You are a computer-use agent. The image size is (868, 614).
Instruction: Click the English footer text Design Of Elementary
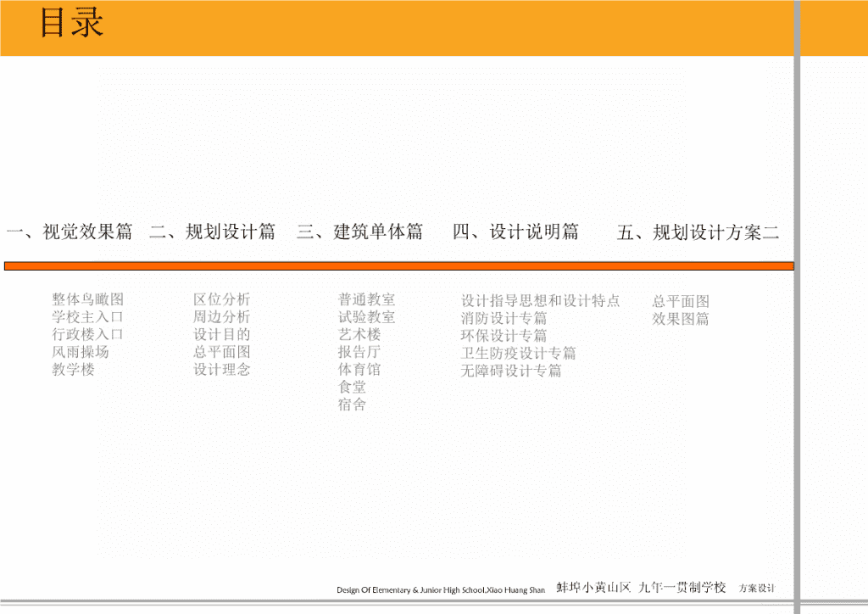click(441, 590)
